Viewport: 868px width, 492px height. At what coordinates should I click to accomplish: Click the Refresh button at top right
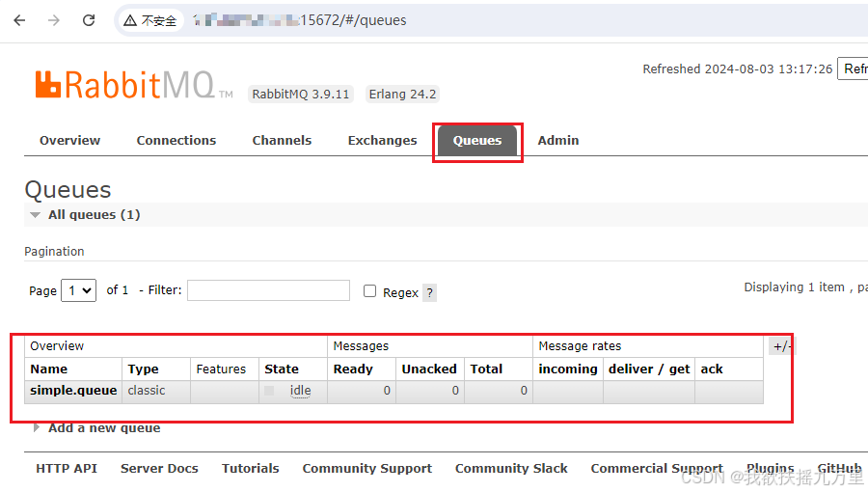pyautogui.click(x=854, y=68)
